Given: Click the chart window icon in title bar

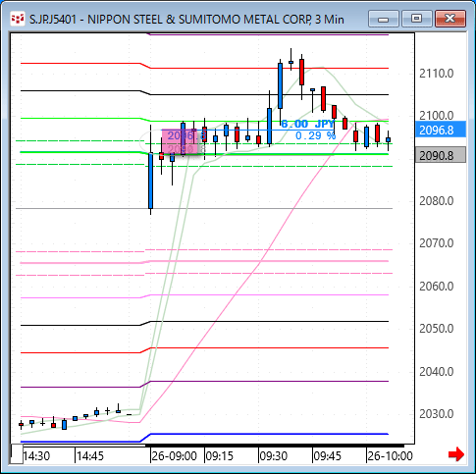Looking at the screenshot, I should [x=18, y=19].
